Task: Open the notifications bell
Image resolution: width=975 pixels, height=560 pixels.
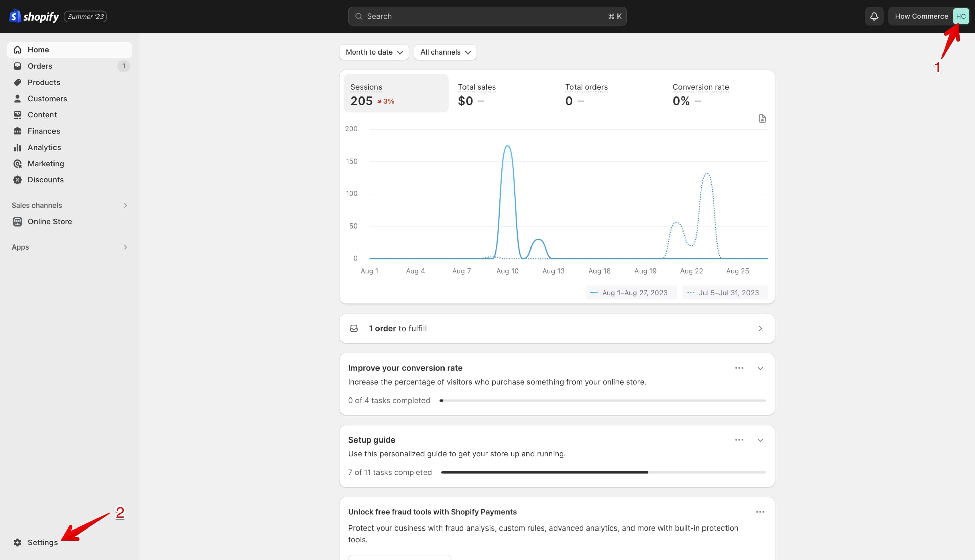Action: coord(874,16)
